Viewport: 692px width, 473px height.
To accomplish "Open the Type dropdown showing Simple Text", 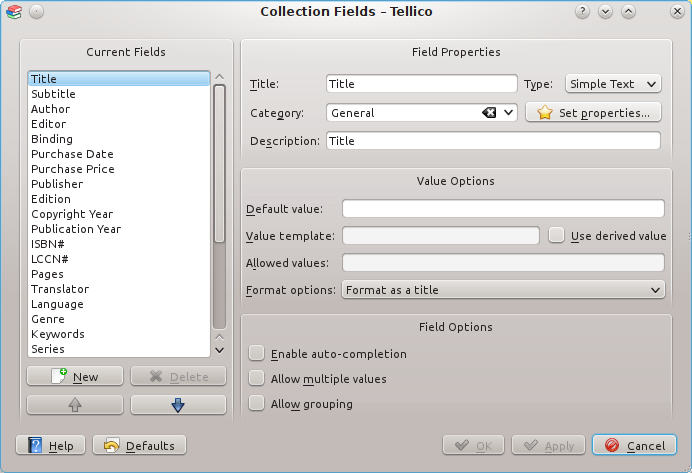I will (613, 84).
